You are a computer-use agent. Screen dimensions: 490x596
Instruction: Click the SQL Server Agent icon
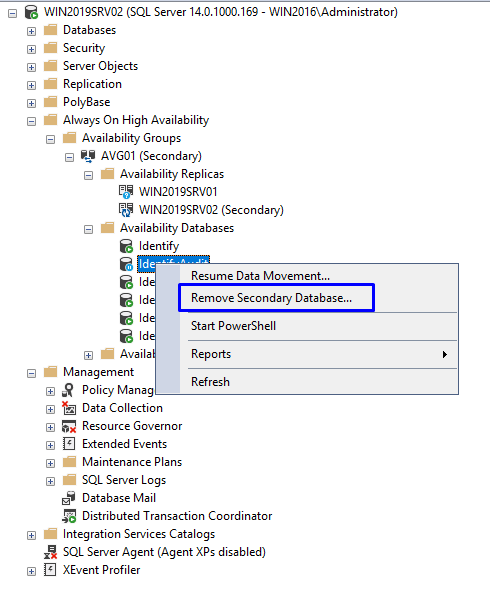coord(50,552)
